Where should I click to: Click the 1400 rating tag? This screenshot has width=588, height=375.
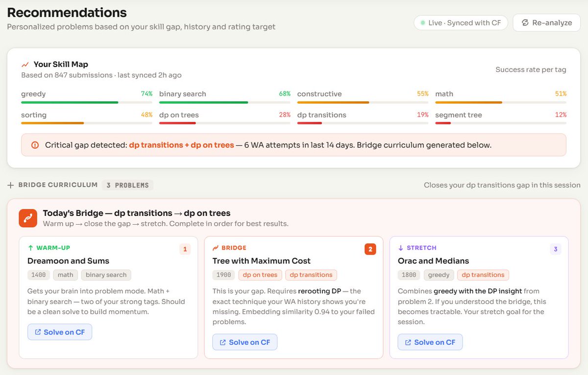coord(39,275)
